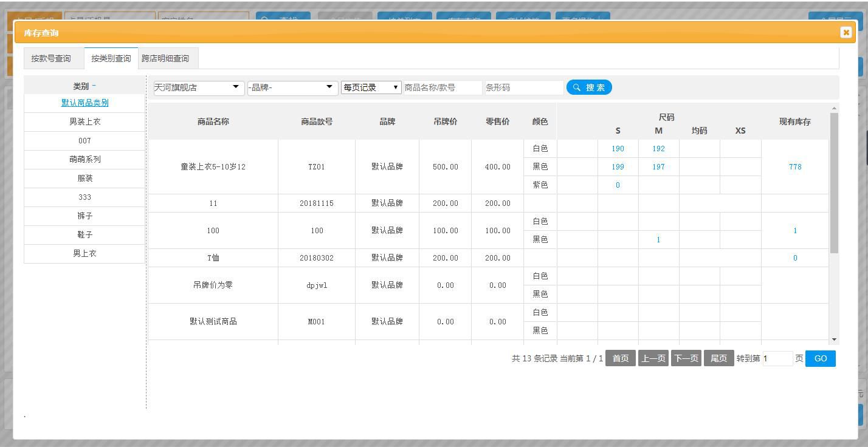Click the 尾页 last-page button
The width and height of the screenshot is (868, 447).
point(718,358)
